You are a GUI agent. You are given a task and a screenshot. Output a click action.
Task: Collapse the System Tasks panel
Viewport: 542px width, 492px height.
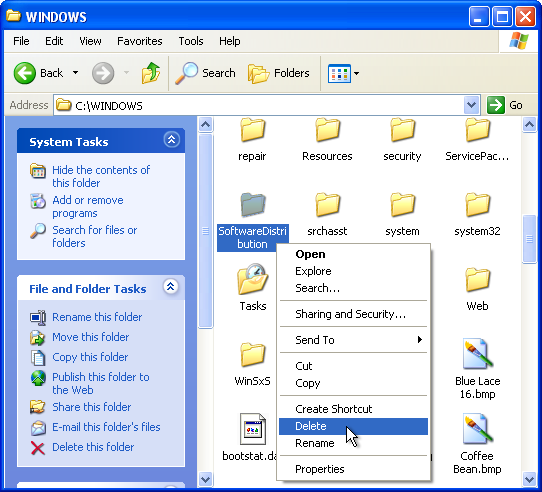[171, 140]
